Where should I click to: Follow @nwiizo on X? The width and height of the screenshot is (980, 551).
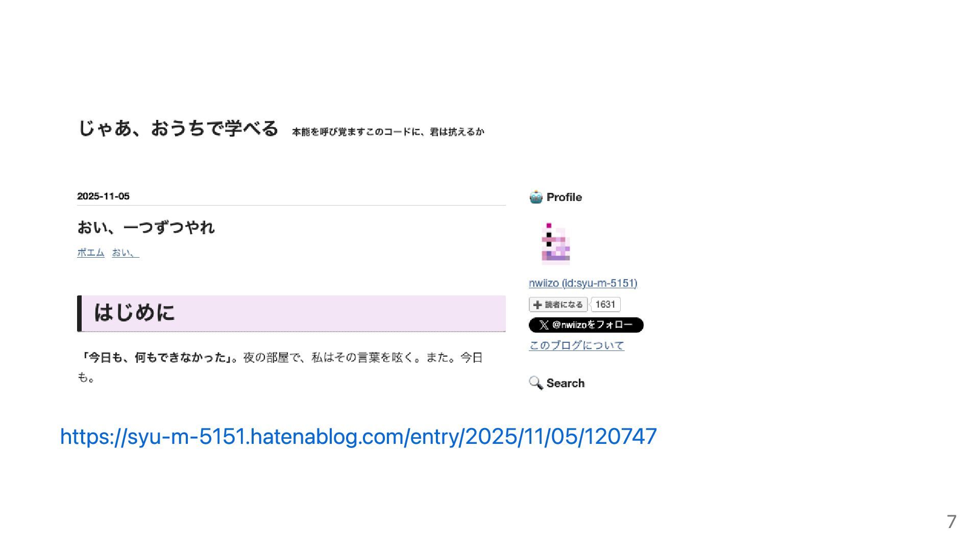coord(586,325)
